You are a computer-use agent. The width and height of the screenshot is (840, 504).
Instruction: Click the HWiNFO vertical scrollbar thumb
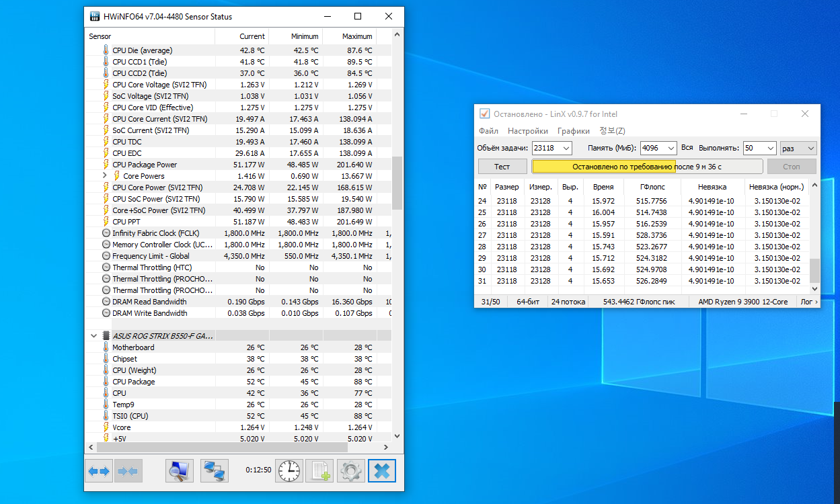click(x=397, y=183)
